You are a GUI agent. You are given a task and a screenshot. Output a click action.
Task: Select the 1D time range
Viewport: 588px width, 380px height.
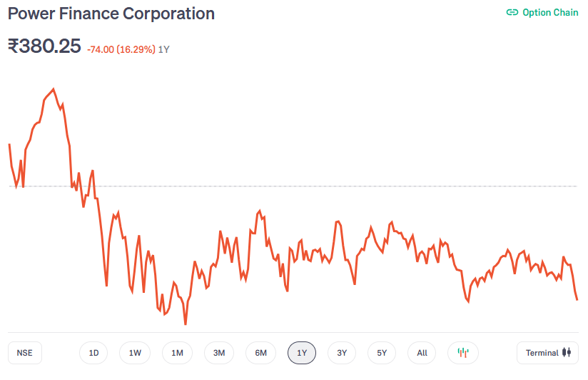(x=93, y=353)
